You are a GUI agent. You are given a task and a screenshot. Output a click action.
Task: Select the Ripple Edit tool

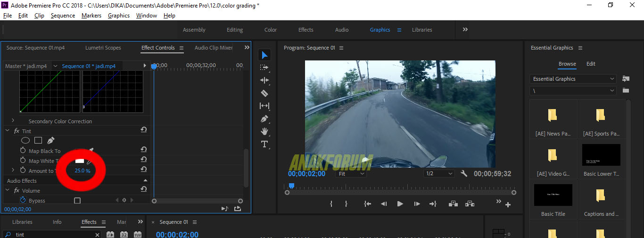[264, 80]
